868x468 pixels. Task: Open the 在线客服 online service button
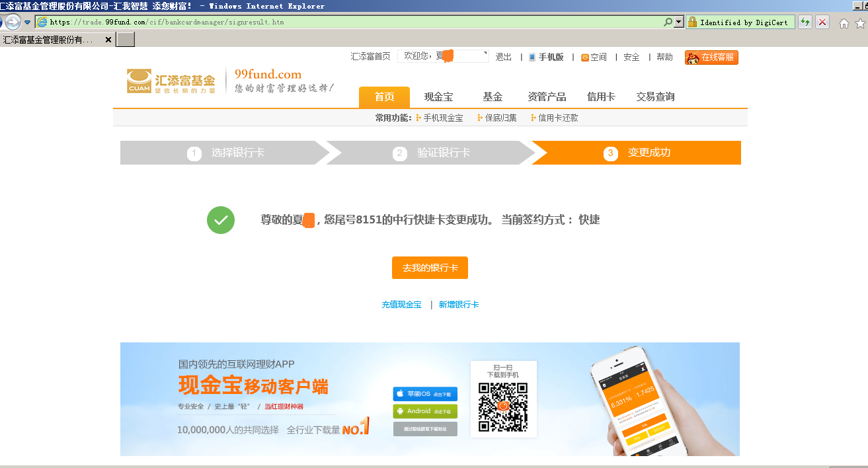pos(711,58)
